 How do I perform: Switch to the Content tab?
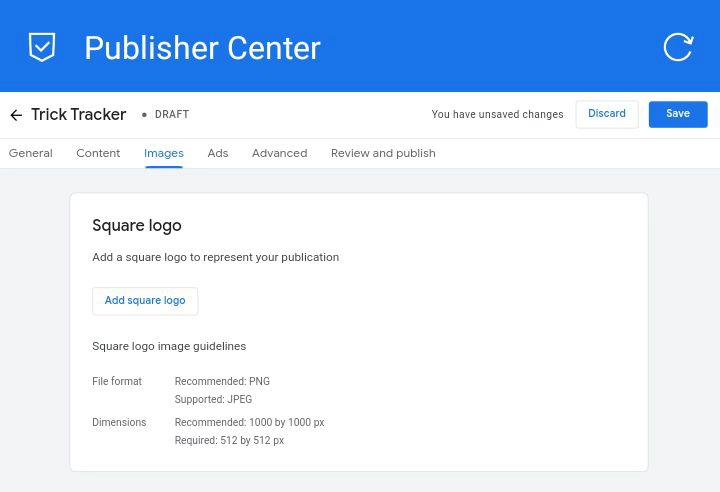(x=98, y=153)
